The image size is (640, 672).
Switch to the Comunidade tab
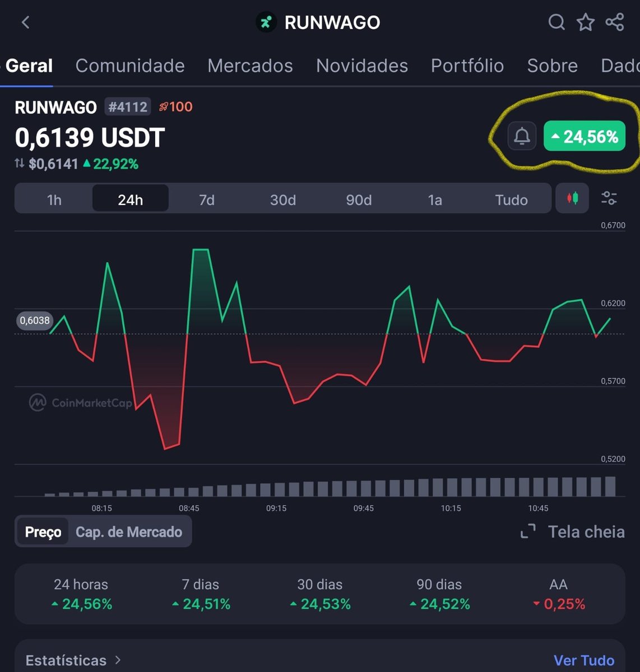130,66
